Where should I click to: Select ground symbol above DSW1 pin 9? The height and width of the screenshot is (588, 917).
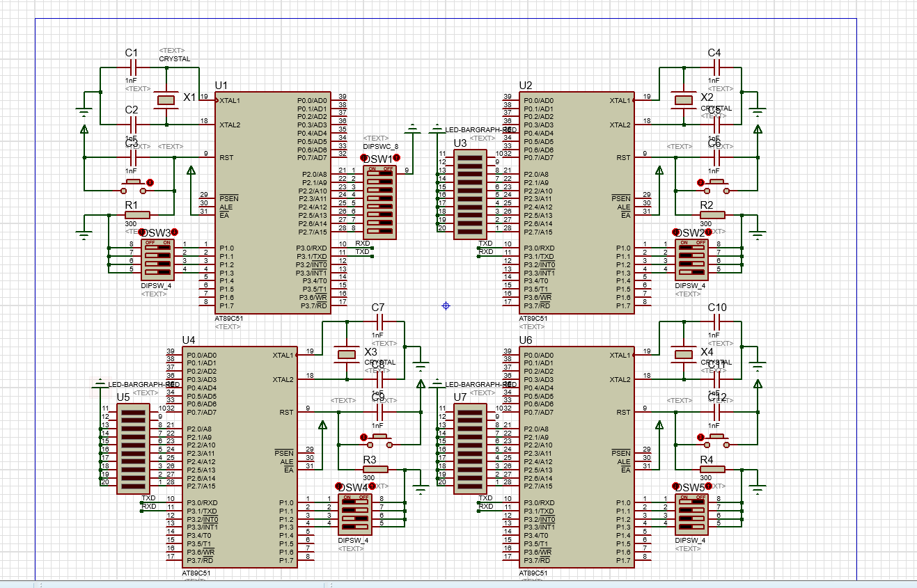[x=413, y=129]
